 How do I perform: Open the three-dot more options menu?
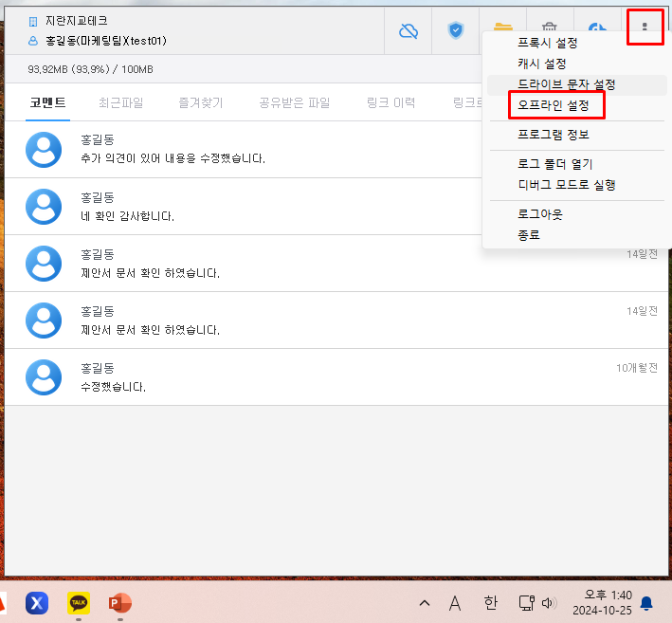pyautogui.click(x=645, y=27)
